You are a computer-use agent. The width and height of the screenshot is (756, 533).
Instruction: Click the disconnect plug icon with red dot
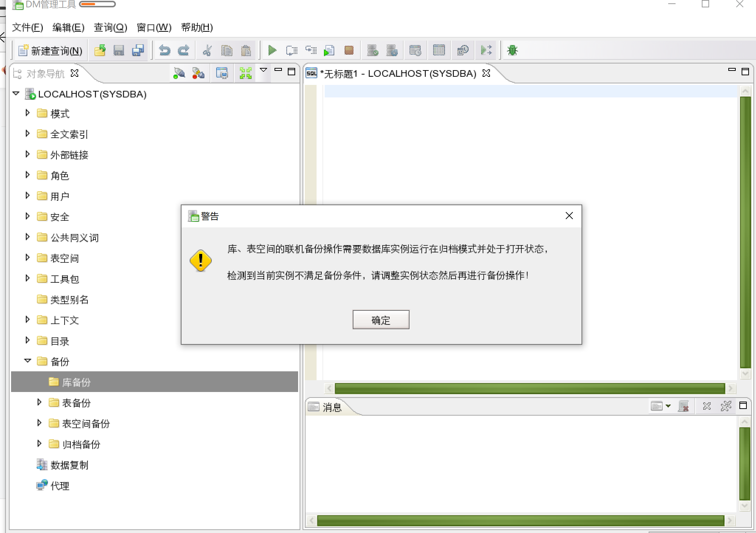point(198,73)
